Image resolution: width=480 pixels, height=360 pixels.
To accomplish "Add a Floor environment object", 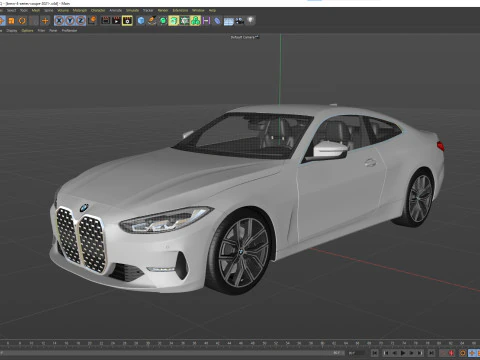I will [229, 22].
